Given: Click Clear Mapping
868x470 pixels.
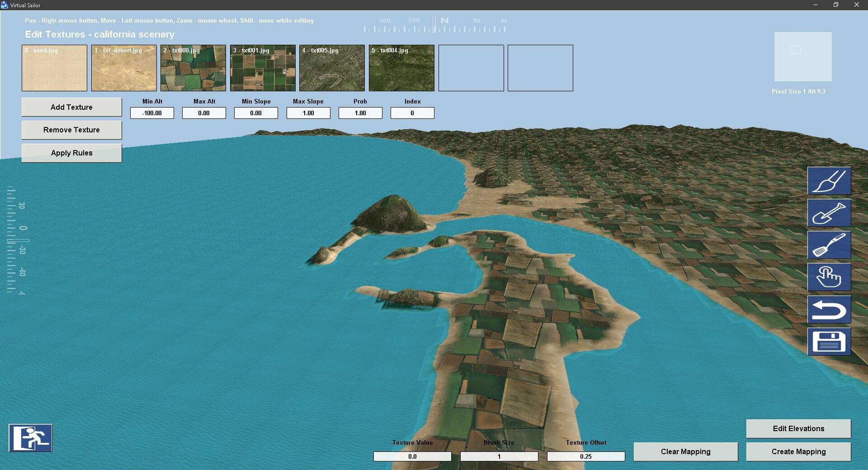Looking at the screenshot, I should pyautogui.click(x=685, y=451).
